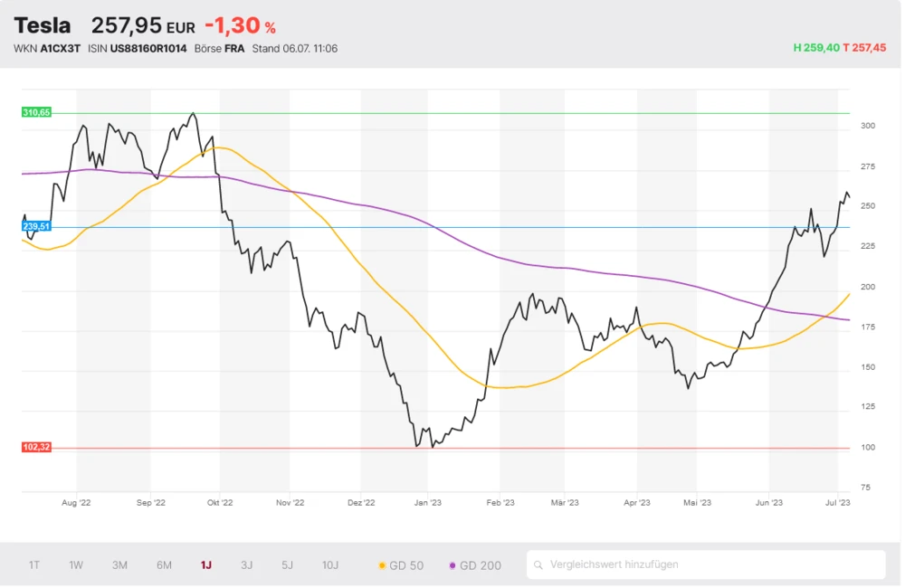Select the 1W timeframe
This screenshot has width=905, height=588.
[x=75, y=564]
